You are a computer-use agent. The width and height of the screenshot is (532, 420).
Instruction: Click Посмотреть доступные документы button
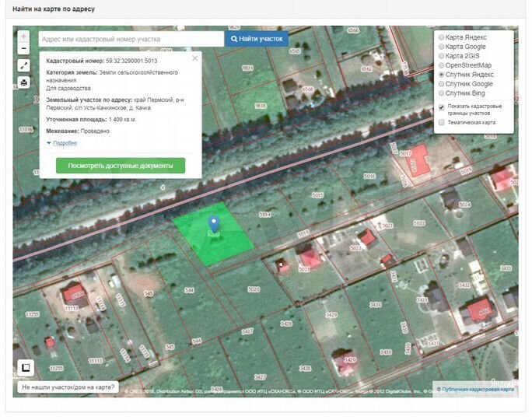point(121,166)
